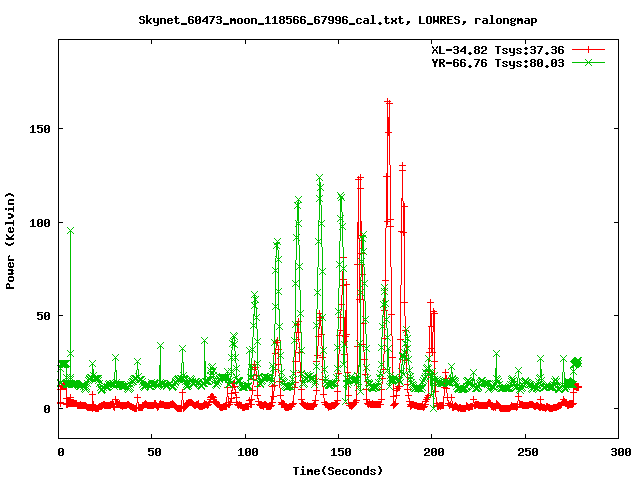Screen dimensions: 640x480
Task: Click the Power (Kelvin) y-axis label
Action: [x=10, y=241]
